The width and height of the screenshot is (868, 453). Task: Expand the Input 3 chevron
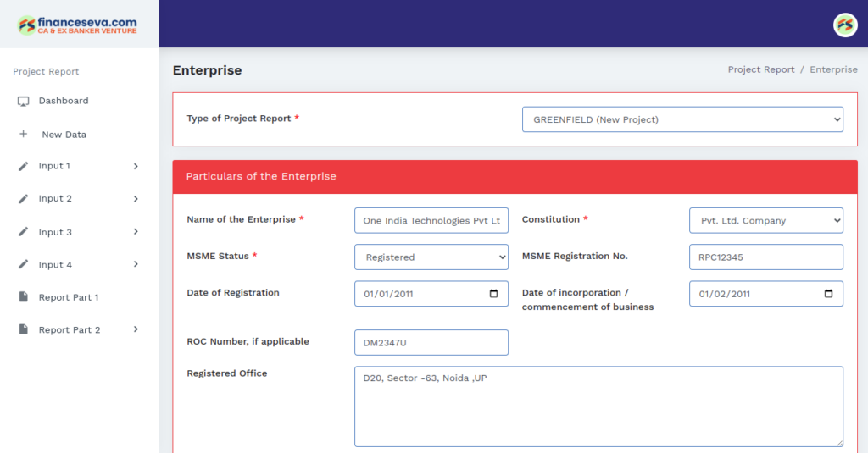(136, 232)
